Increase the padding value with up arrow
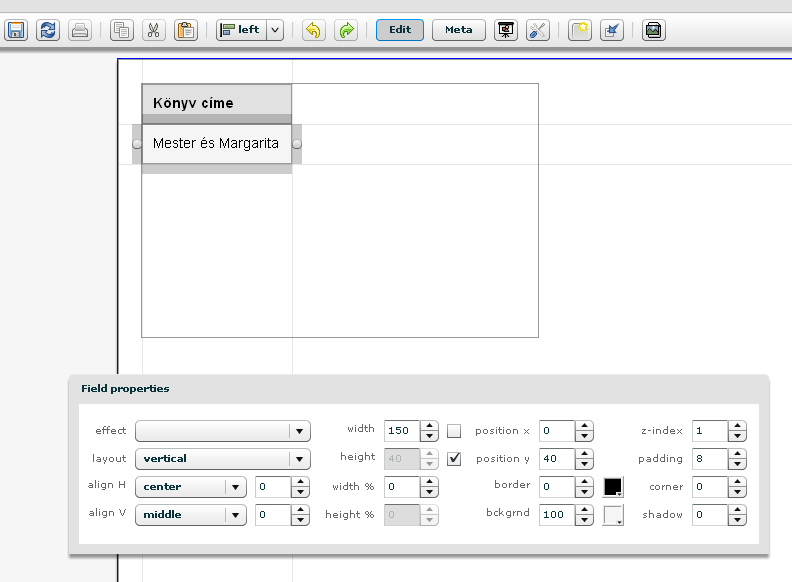Screen dimensions: 792x582 737,454
